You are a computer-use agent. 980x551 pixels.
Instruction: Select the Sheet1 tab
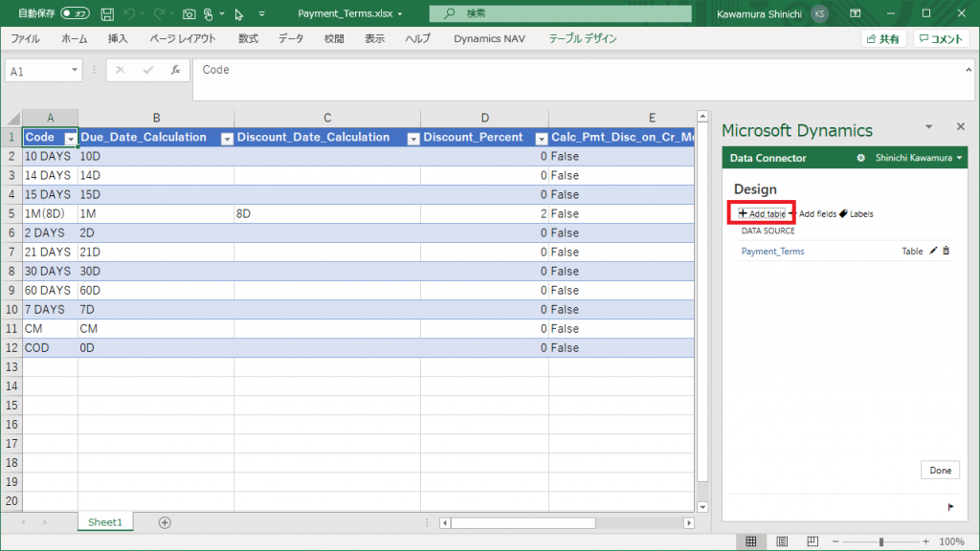pyautogui.click(x=105, y=522)
